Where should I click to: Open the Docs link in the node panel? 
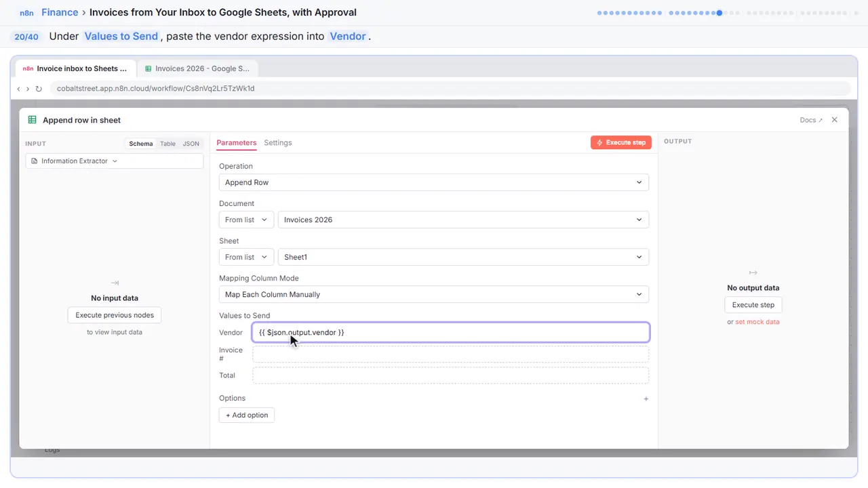click(811, 120)
